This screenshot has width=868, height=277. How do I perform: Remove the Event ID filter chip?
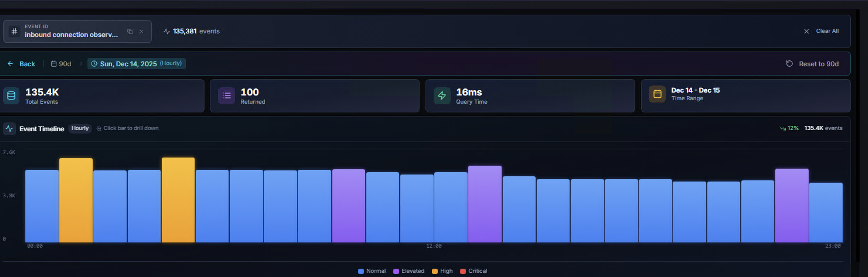[x=141, y=32]
